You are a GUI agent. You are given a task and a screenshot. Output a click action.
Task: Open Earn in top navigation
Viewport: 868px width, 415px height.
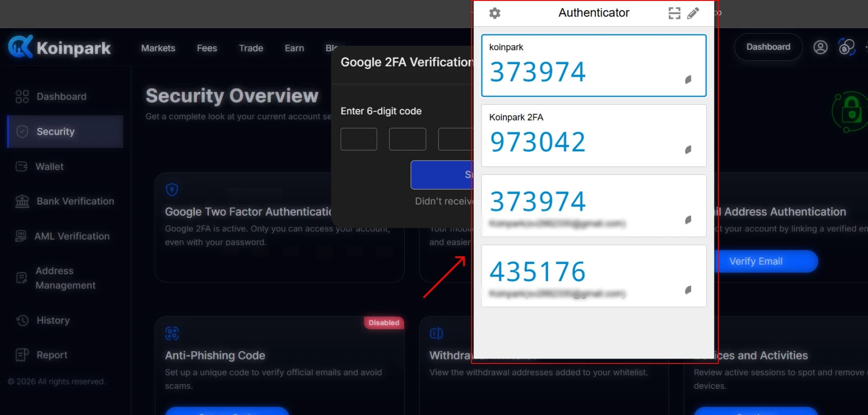coord(294,48)
